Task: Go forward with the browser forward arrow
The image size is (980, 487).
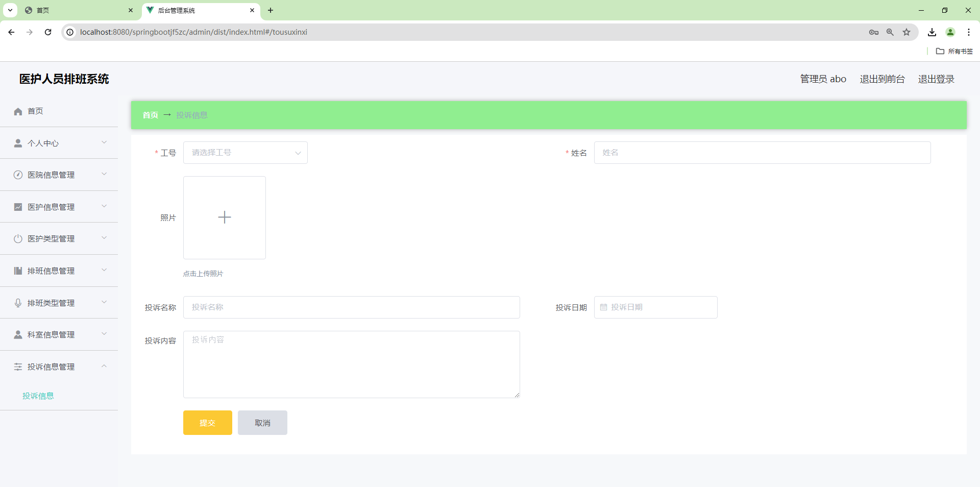Action: (x=30, y=32)
